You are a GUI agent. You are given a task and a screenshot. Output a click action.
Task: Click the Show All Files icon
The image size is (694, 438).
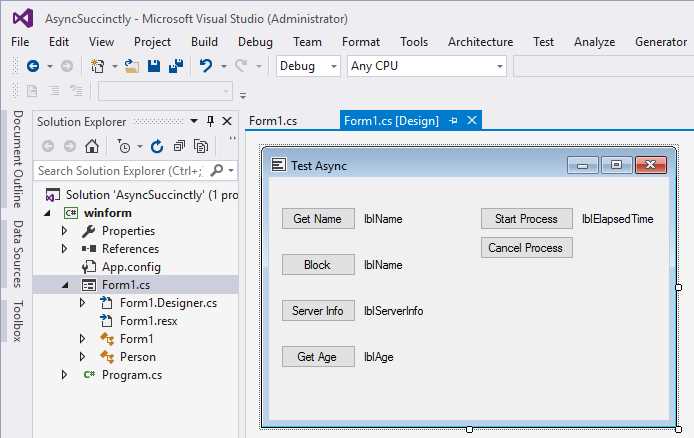coord(201,146)
